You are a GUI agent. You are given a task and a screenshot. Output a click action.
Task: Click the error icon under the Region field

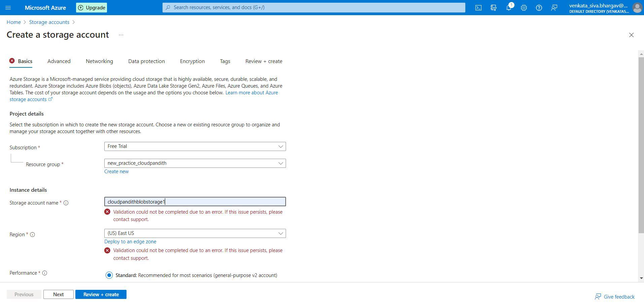[x=107, y=250]
